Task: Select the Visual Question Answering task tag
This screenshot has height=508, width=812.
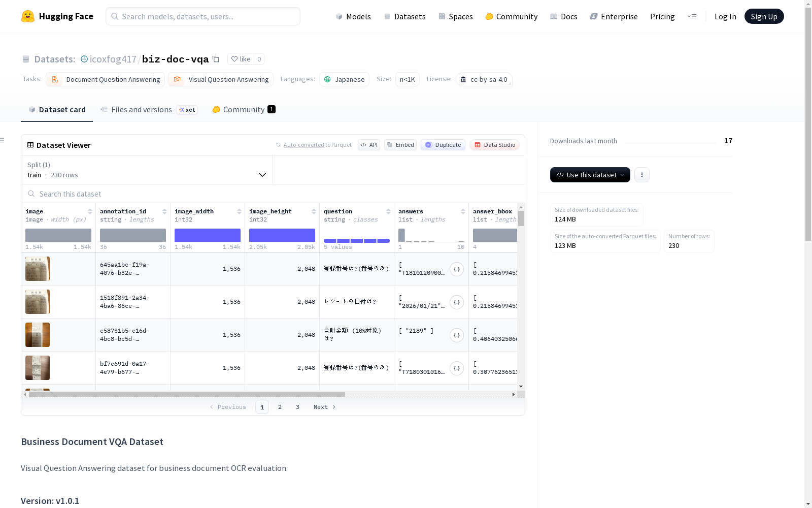Action: tap(221, 79)
